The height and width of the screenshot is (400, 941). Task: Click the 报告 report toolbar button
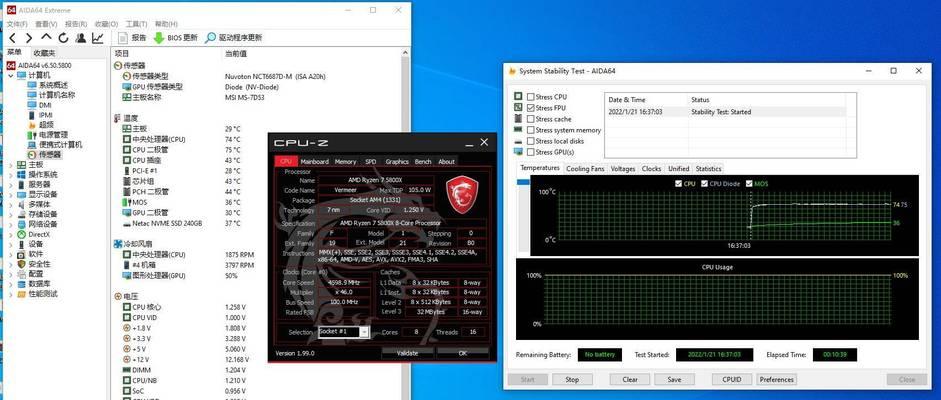(x=133, y=38)
